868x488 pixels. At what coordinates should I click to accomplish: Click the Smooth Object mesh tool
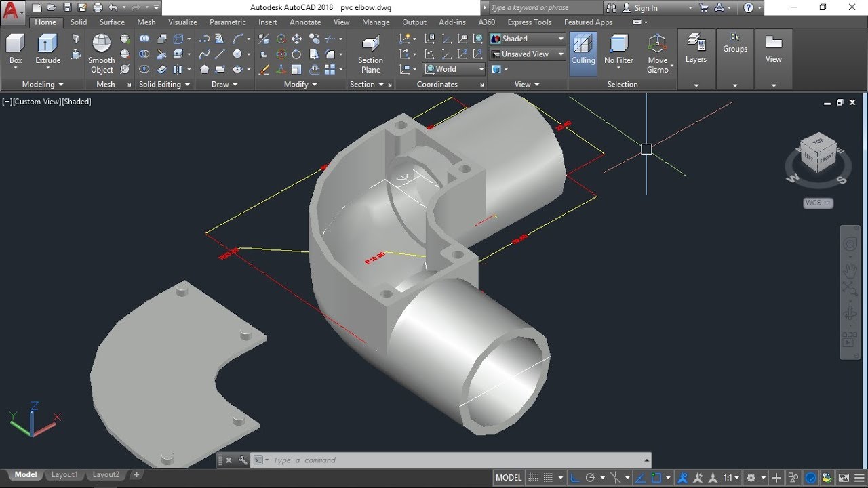point(102,54)
